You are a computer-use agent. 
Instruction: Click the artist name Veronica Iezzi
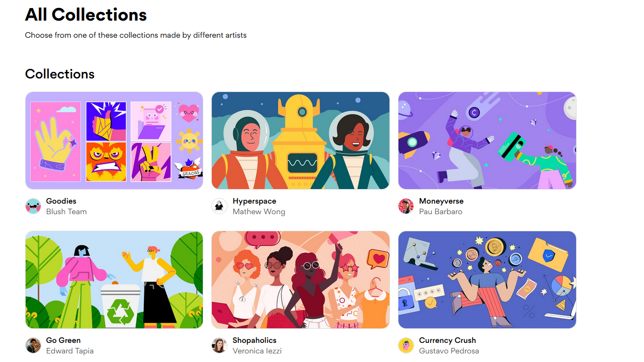pos(257,351)
